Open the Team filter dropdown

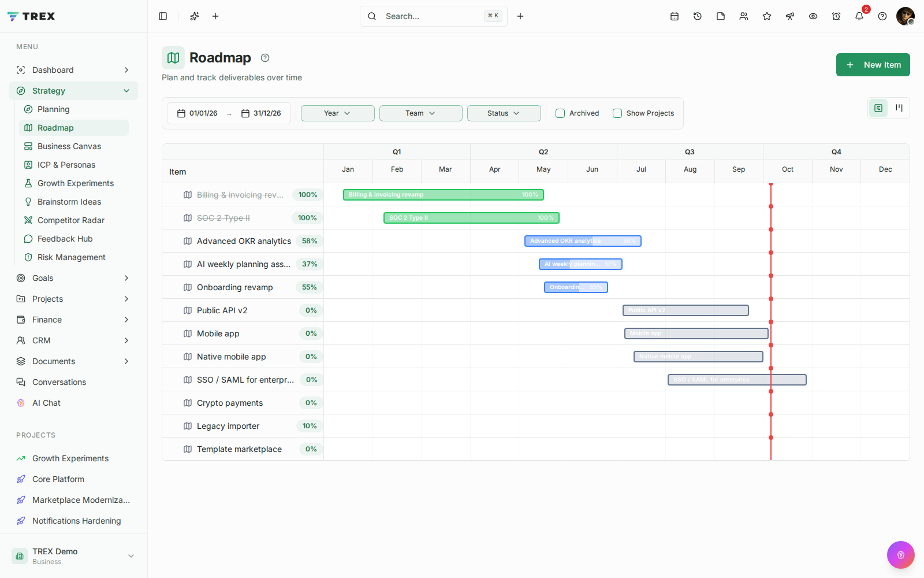pyautogui.click(x=421, y=113)
